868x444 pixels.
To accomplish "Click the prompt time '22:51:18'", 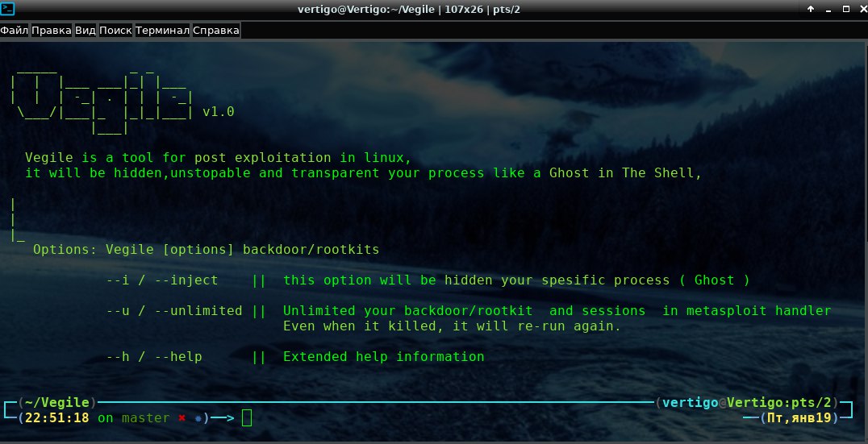I will (x=57, y=418).
